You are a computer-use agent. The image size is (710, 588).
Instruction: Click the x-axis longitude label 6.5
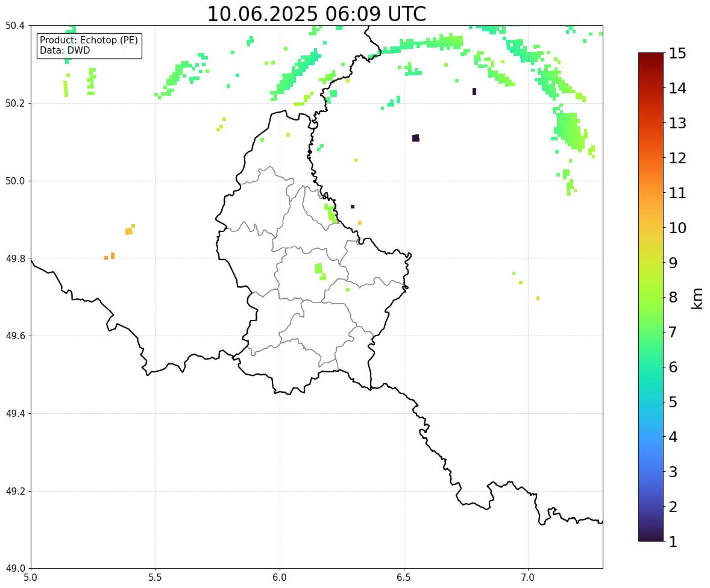(x=404, y=578)
